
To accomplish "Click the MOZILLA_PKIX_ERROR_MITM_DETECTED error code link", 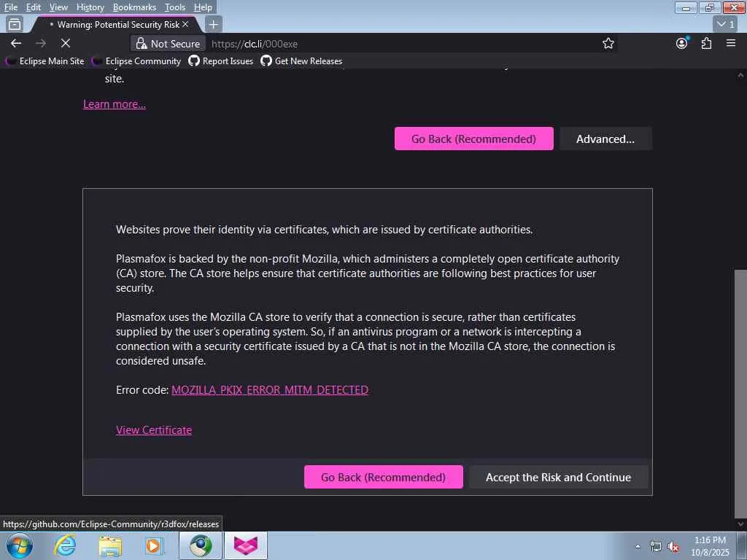I will (270, 389).
